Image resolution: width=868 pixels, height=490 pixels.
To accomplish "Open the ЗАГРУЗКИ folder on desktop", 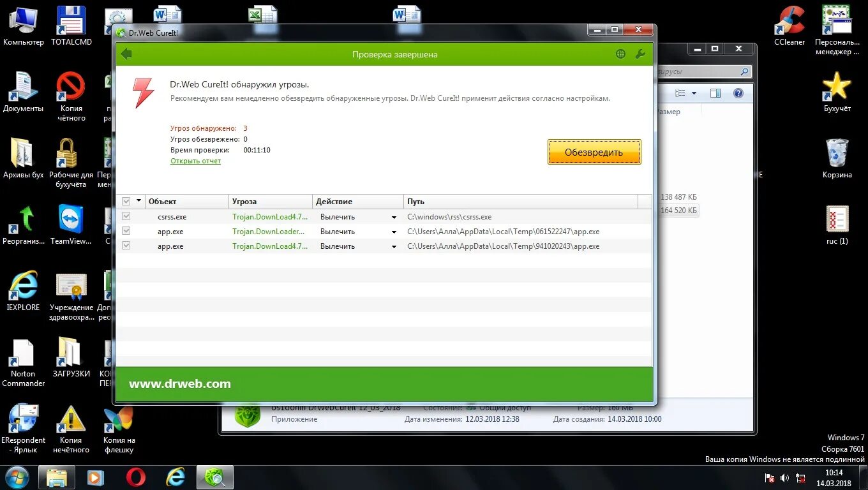I will (x=71, y=358).
